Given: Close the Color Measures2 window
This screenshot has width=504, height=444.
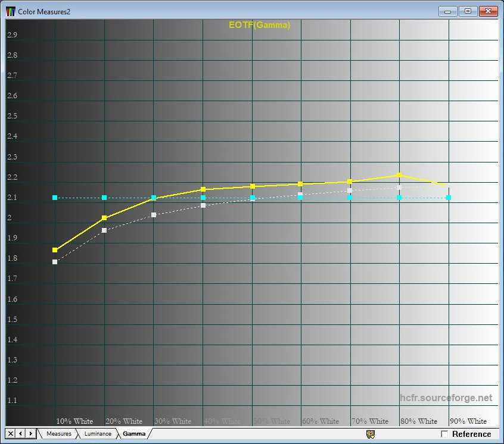Looking at the screenshot, I should pyautogui.click(x=489, y=11).
